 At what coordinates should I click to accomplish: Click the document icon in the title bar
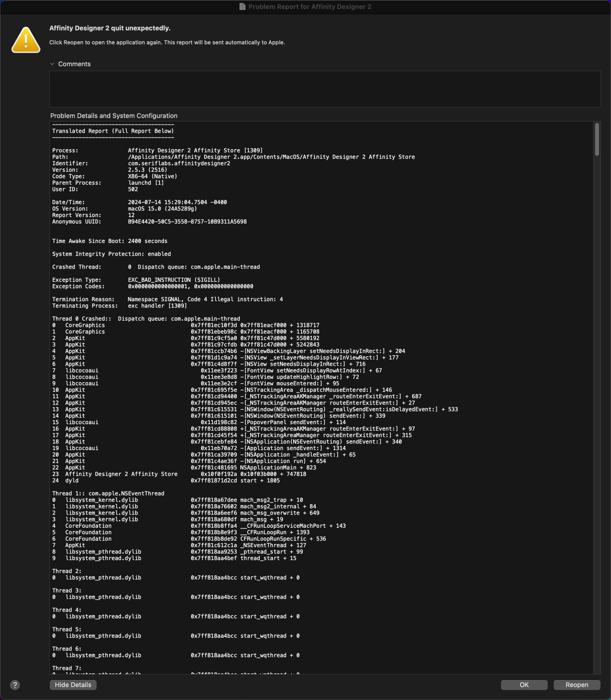click(x=242, y=7)
